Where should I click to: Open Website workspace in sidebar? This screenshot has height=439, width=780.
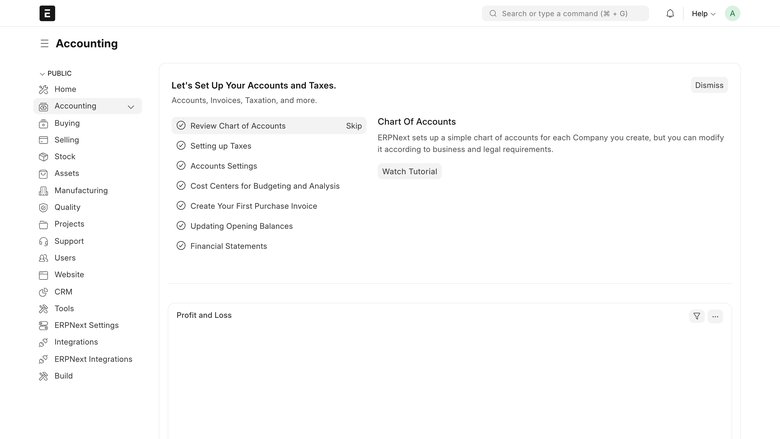pos(88,275)
